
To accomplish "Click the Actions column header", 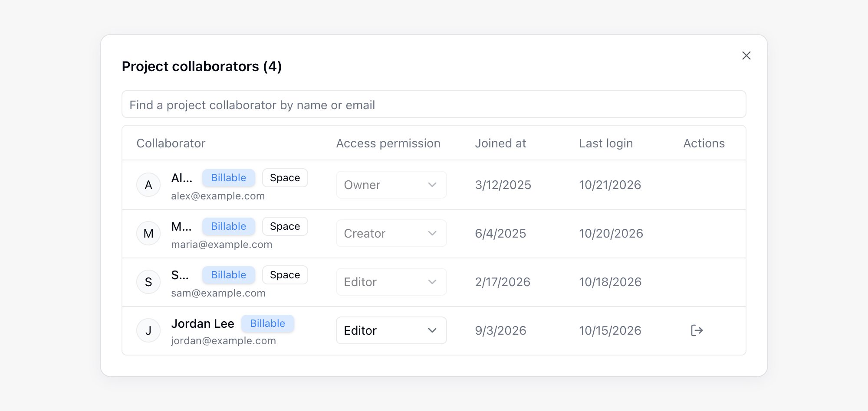I will (704, 143).
